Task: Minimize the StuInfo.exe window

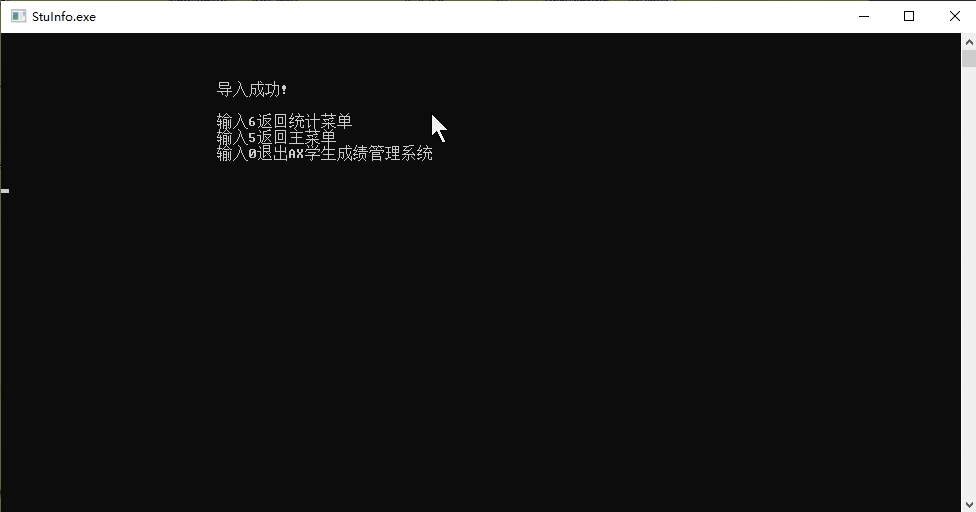Action: tap(864, 17)
